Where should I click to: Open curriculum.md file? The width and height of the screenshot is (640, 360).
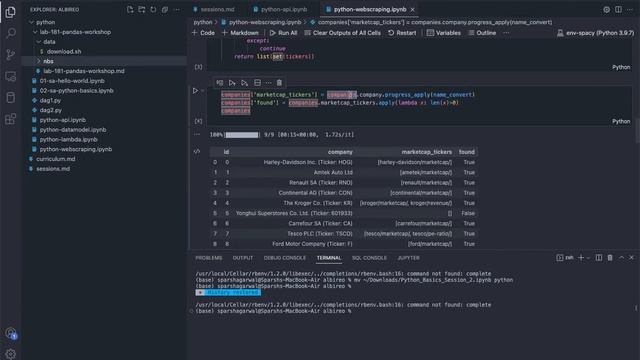[x=56, y=159]
